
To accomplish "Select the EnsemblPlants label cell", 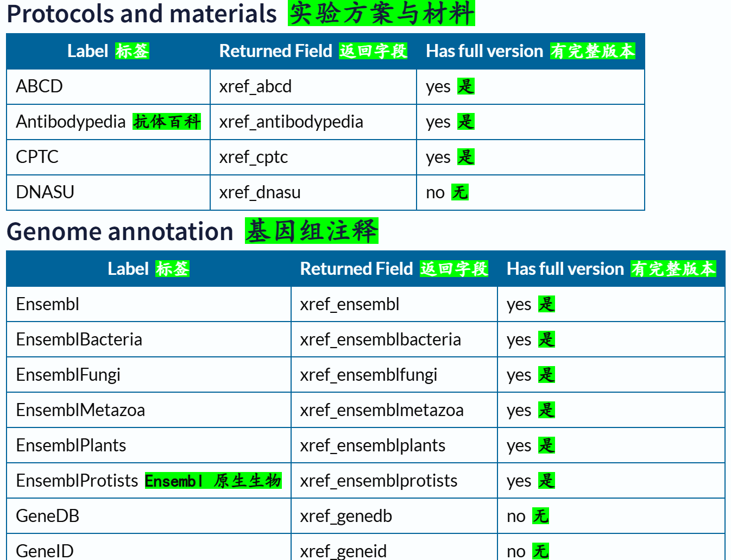I will [149, 445].
